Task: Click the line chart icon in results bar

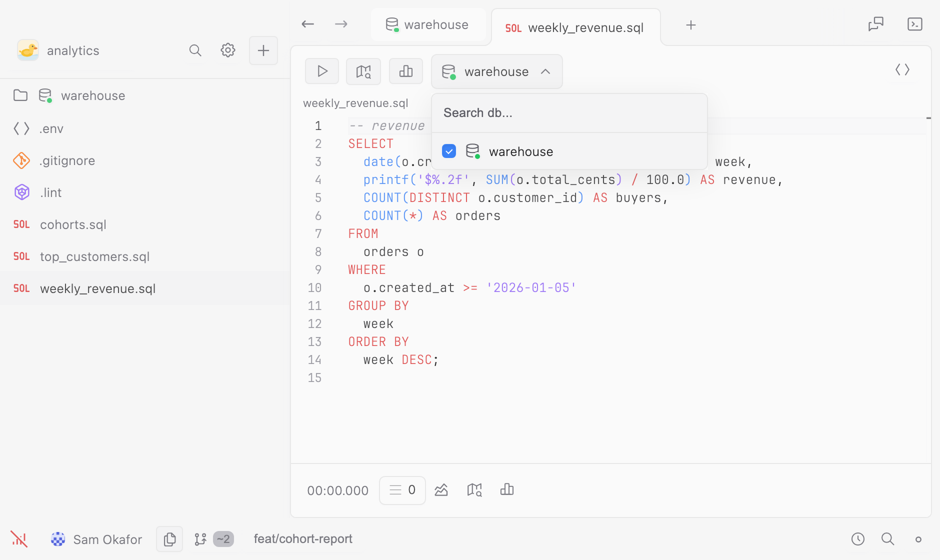Action: click(x=441, y=490)
